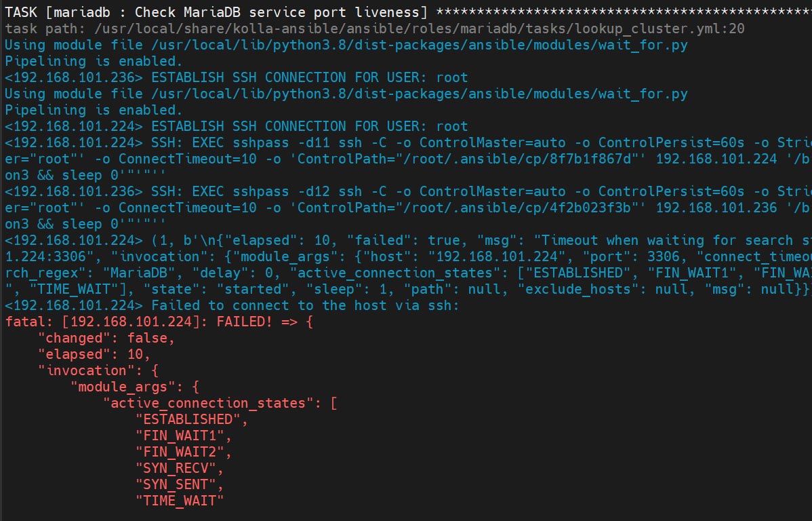Select the ESTABLISH SSH CONNECTION line for 192.168.101.224
This screenshot has width=812, height=521.
[x=236, y=126]
